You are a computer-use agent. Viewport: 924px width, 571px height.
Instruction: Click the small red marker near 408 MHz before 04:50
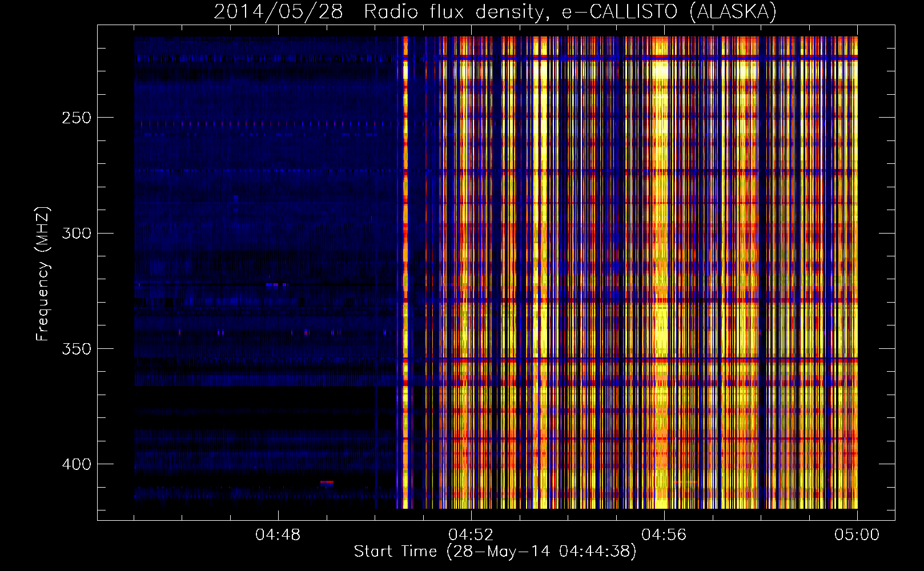pos(327,482)
